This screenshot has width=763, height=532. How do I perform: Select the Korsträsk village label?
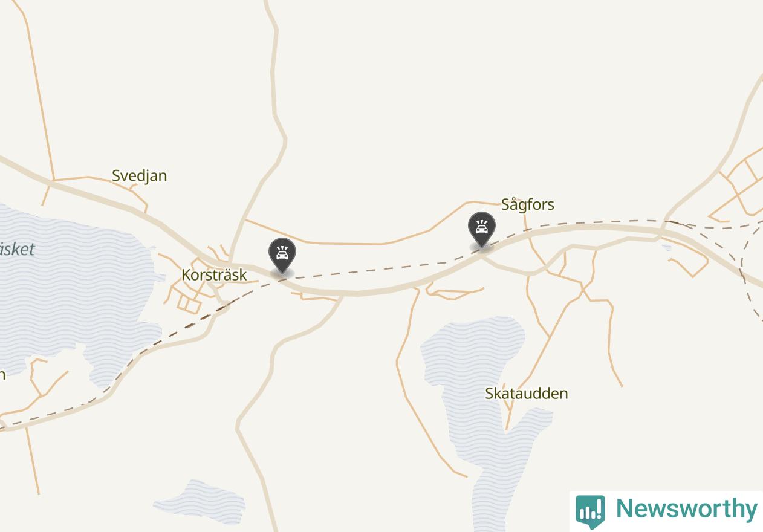click(x=214, y=274)
